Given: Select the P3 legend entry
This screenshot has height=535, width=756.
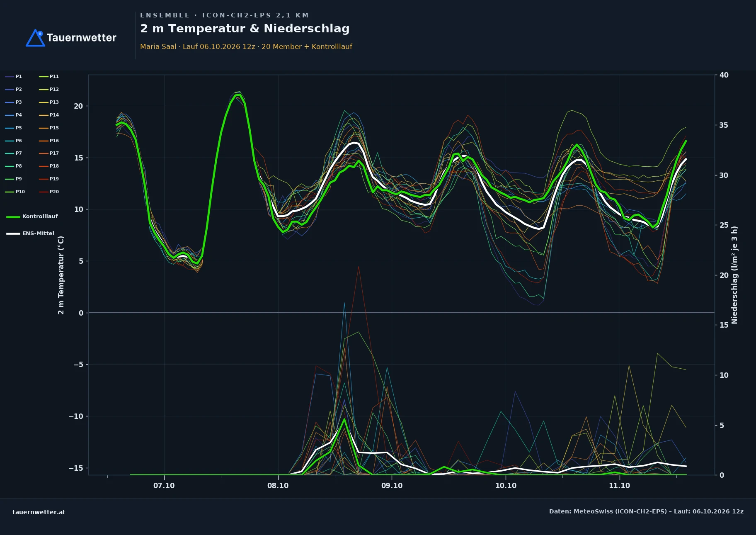Looking at the screenshot, I should [14, 102].
